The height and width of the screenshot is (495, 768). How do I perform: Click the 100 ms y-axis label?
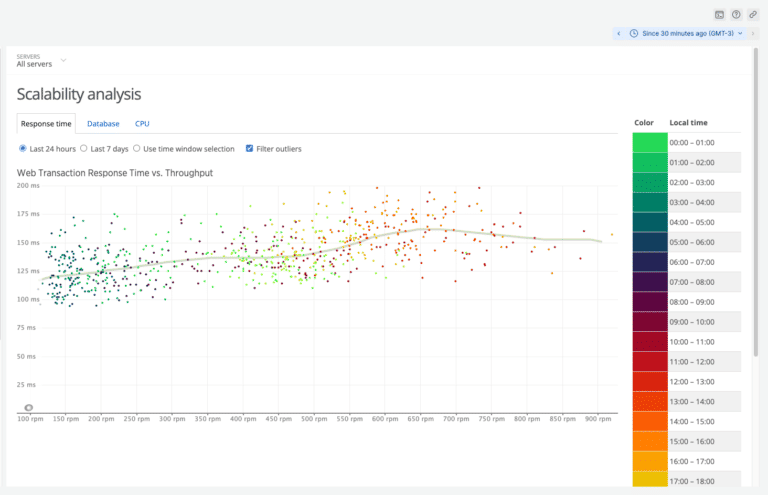[28, 299]
